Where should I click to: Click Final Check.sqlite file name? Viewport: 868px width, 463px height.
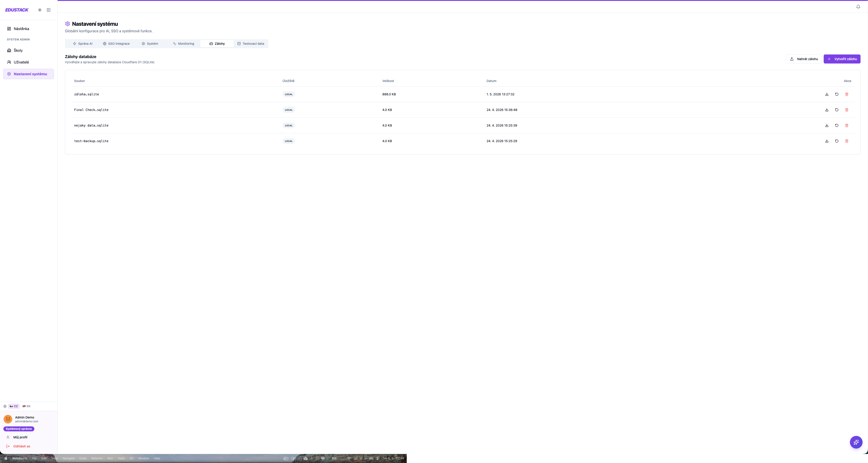(91, 110)
